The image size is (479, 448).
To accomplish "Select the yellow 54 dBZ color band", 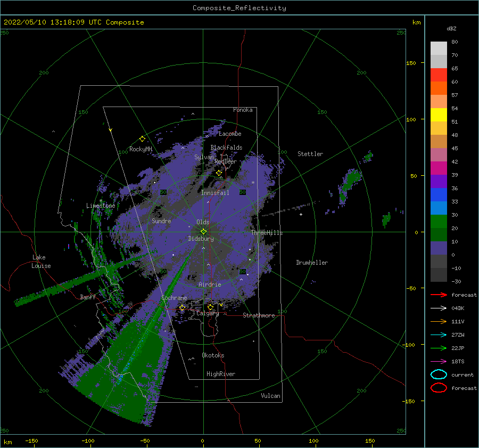I will 439,115.
